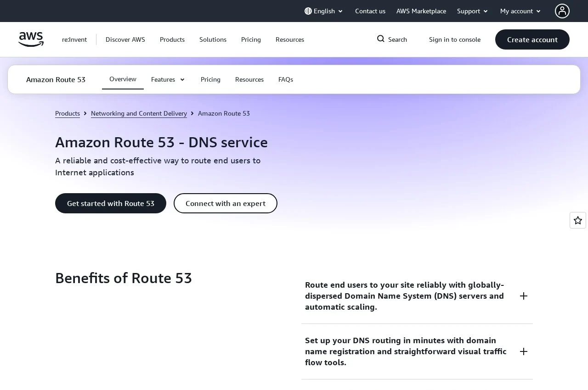Click Connect with an expert button
Image resolution: width=588 pixels, height=390 pixels.
[226, 203]
